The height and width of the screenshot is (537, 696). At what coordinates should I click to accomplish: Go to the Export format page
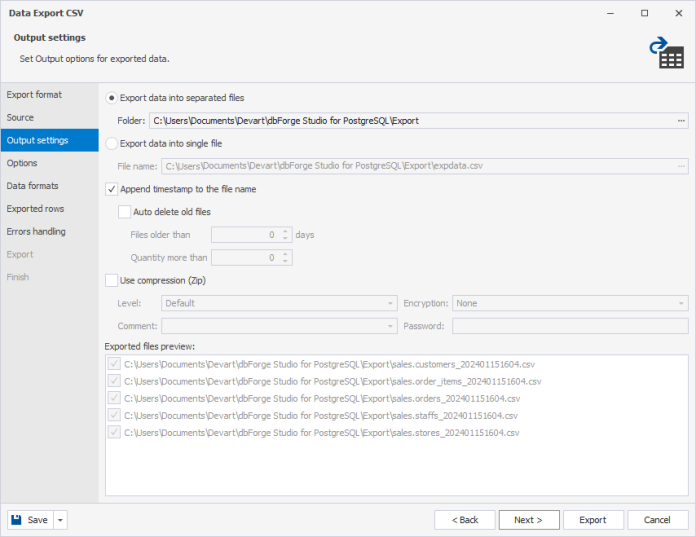[34, 95]
